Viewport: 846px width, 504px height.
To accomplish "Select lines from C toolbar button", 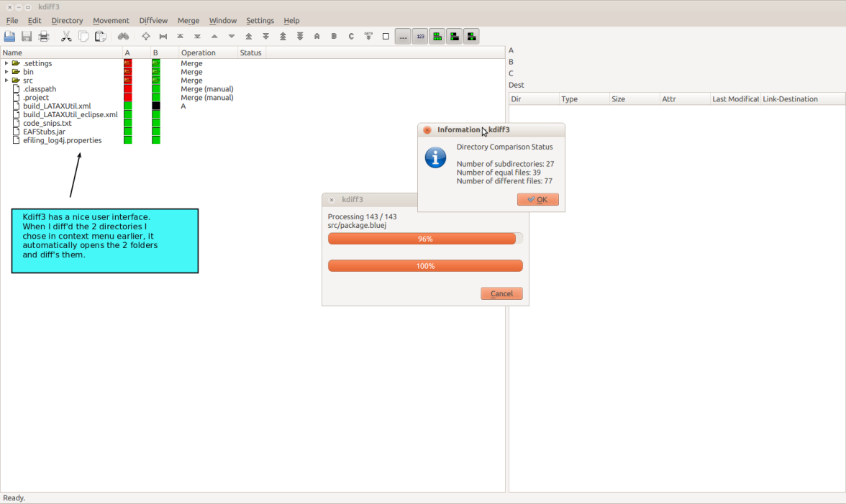I will click(351, 36).
